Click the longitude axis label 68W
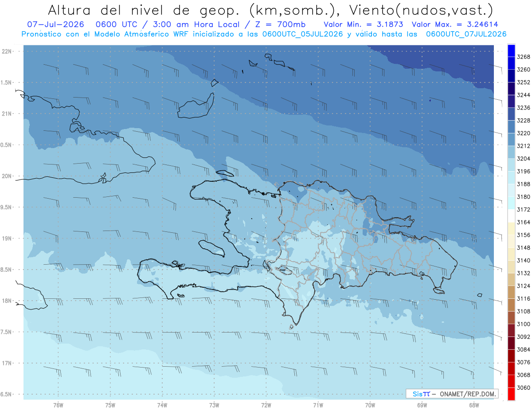The height and width of the screenshot is (411, 532). point(474,405)
